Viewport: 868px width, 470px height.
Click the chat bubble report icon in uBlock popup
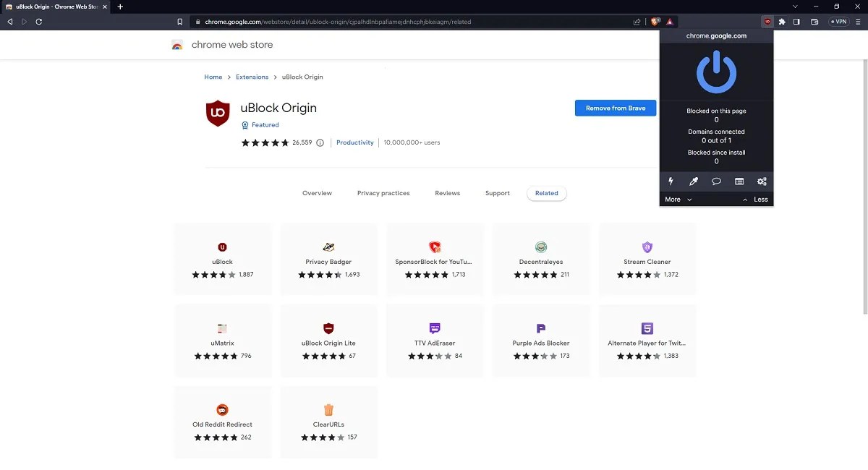point(716,181)
